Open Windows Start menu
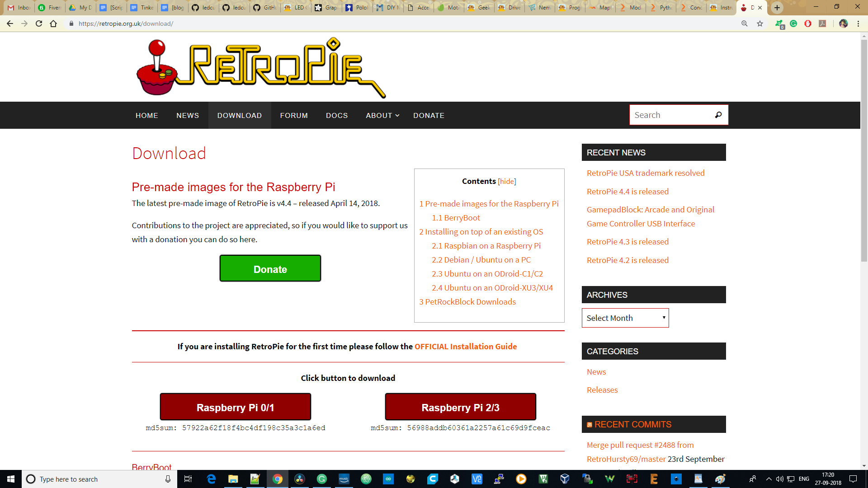Viewport: 868px width, 488px height. [x=11, y=479]
